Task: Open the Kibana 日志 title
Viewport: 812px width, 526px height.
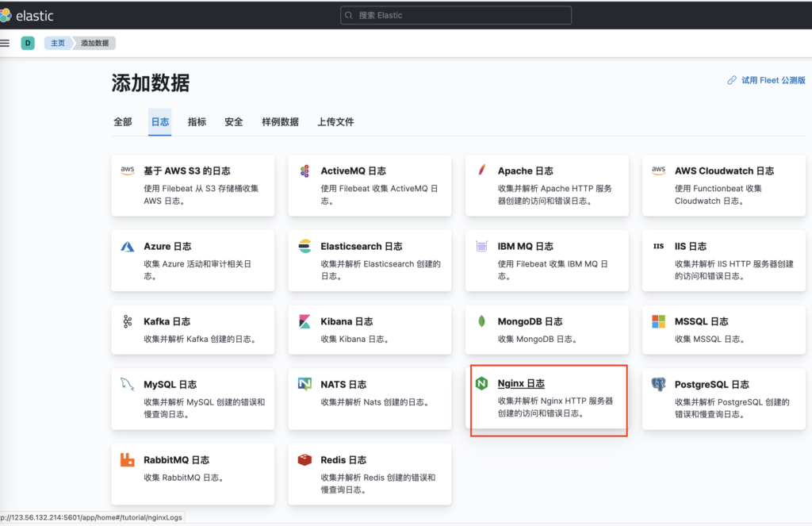Action: tap(347, 321)
